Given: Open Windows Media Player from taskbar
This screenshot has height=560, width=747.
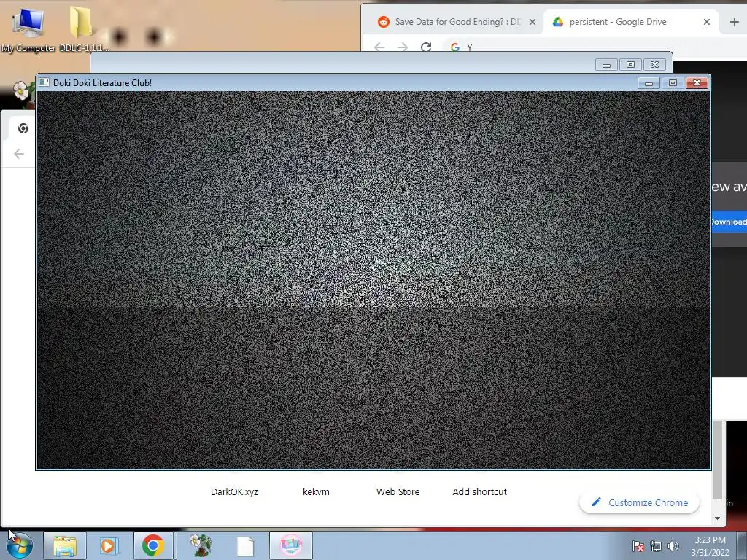Looking at the screenshot, I should (x=109, y=545).
